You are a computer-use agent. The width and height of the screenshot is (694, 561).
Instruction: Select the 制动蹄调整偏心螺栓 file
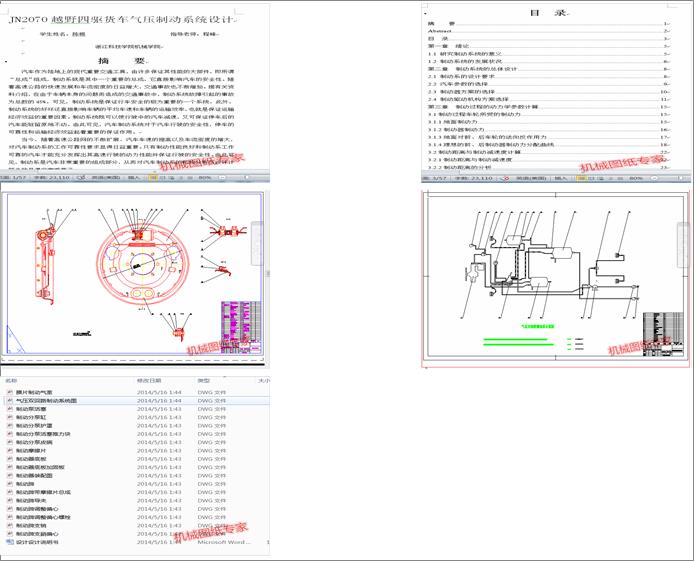tap(136, 517)
